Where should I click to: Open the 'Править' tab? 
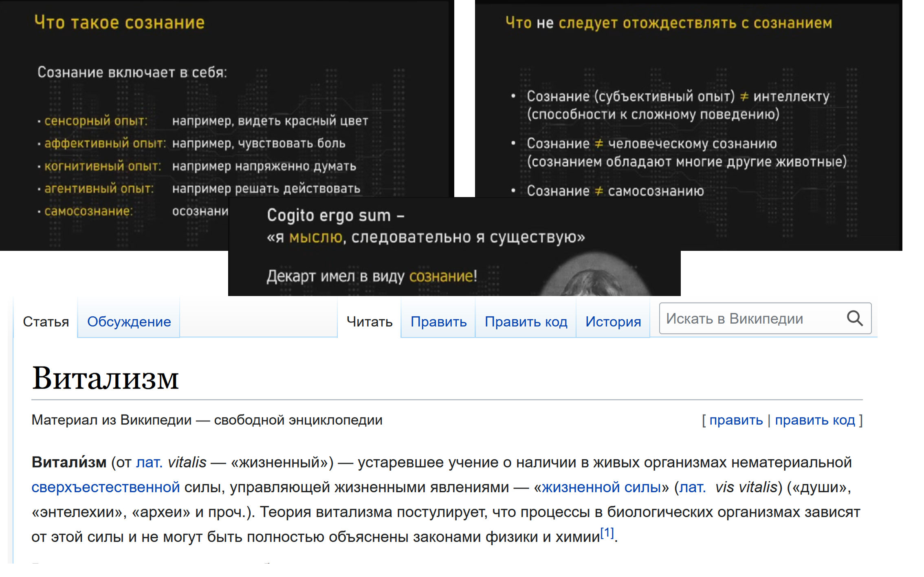click(438, 322)
